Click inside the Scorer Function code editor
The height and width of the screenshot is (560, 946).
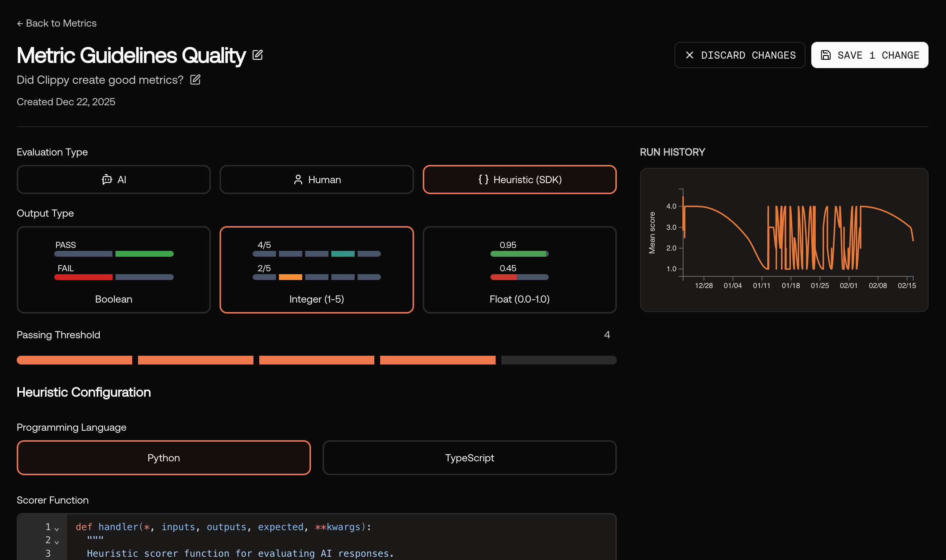[316, 537]
